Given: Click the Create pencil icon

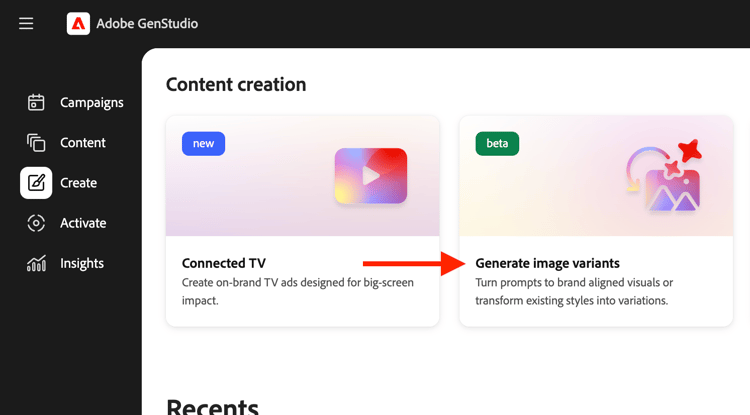Looking at the screenshot, I should (x=36, y=183).
